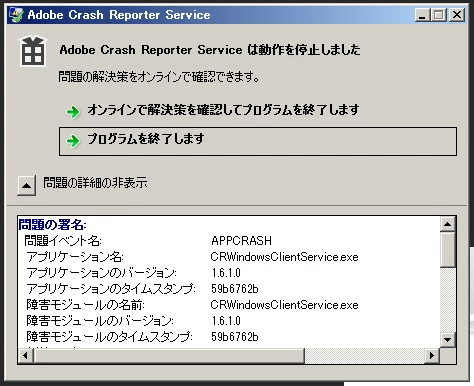Screen dimensions: 474x386
Task: Click green arrow beside プログラムを終了します
Action: (x=73, y=141)
